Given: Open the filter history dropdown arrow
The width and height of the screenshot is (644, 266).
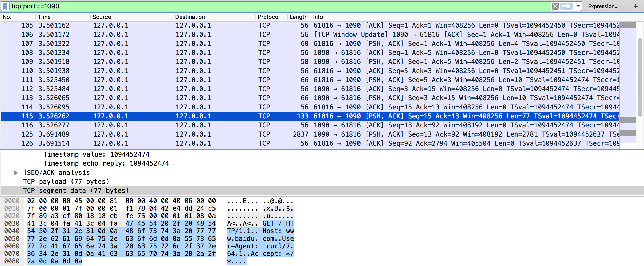Looking at the screenshot, I should 578,6.
